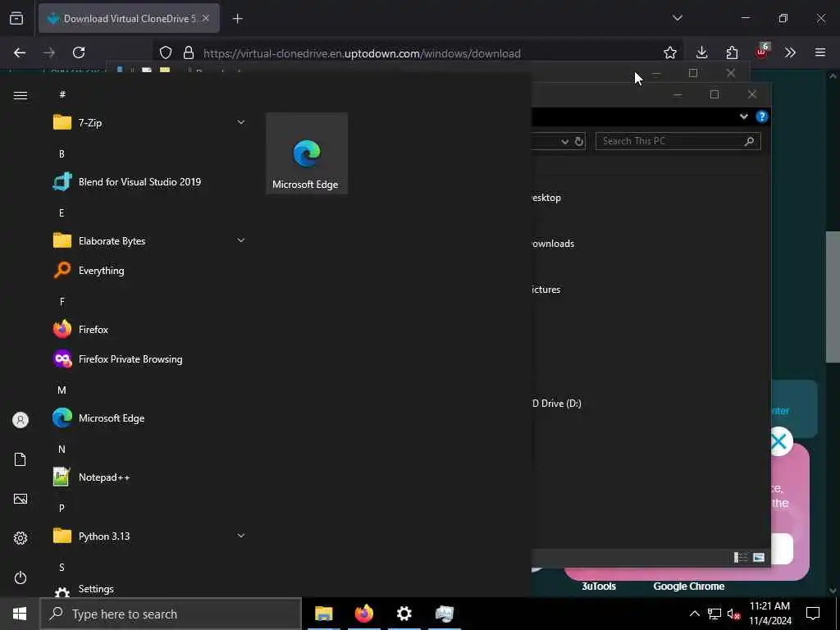
Task: Open the Firefox downloads panel
Action: click(702, 52)
